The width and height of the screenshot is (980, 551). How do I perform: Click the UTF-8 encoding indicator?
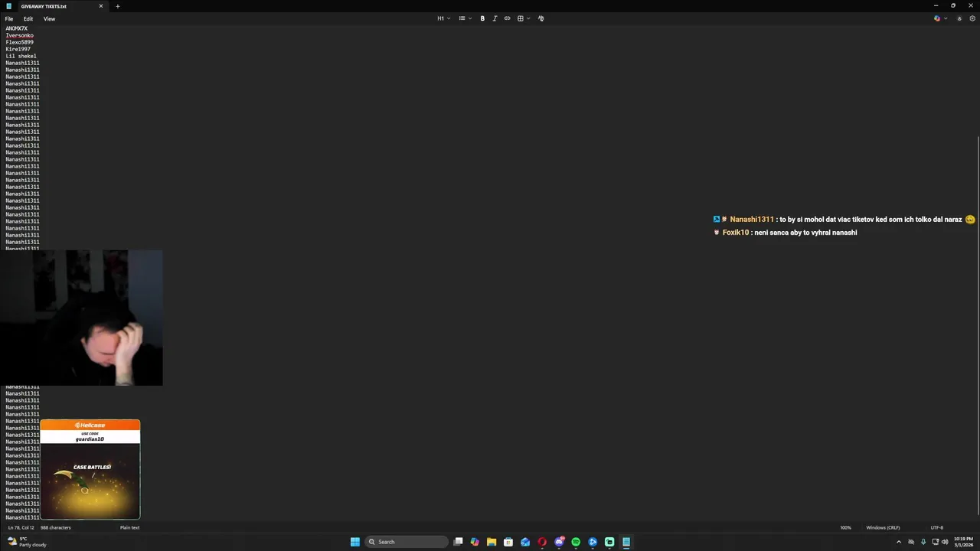click(936, 527)
